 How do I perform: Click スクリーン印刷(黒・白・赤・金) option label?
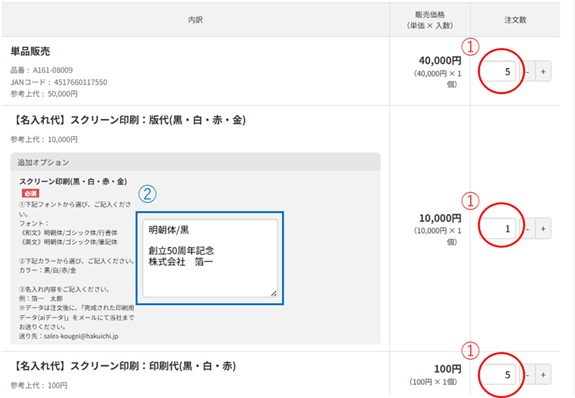point(73,181)
